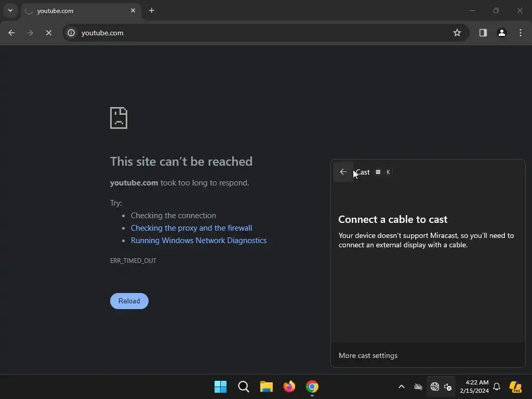The width and height of the screenshot is (532, 399).
Task: Open network status globe icon
Action: pos(435,387)
